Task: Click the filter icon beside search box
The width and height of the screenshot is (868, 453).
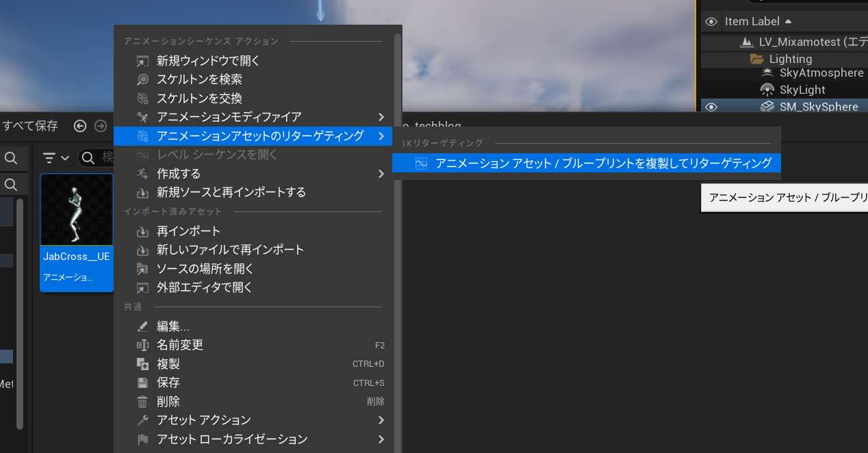Action: coord(50,158)
